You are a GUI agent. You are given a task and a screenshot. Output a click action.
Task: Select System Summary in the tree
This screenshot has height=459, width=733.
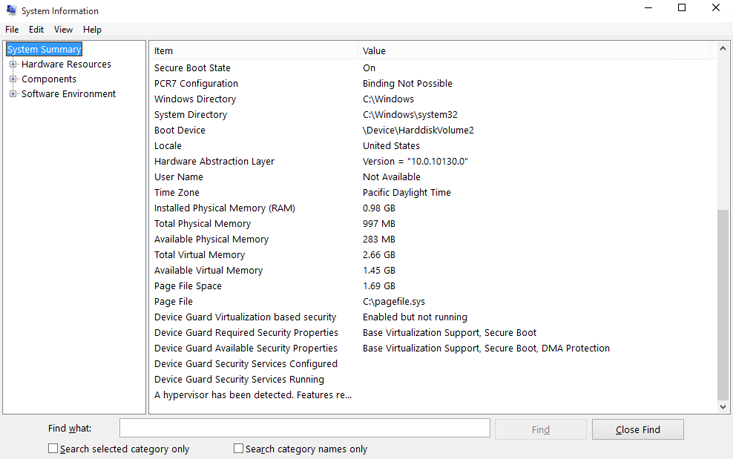tap(44, 49)
